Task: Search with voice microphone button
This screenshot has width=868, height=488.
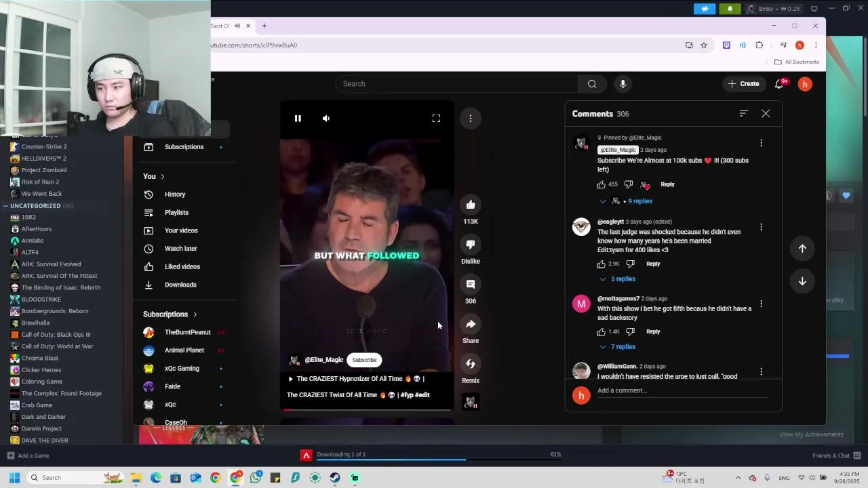Action: (623, 84)
